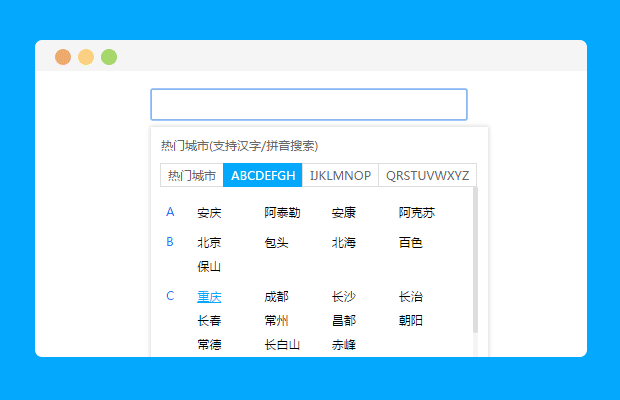This screenshot has height=400, width=620.
Task: Select city 朝阳
Action: pos(411,321)
